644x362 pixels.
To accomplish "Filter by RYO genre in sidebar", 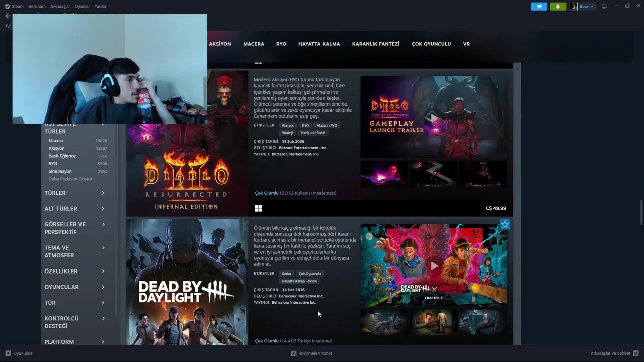I will (77, 164).
